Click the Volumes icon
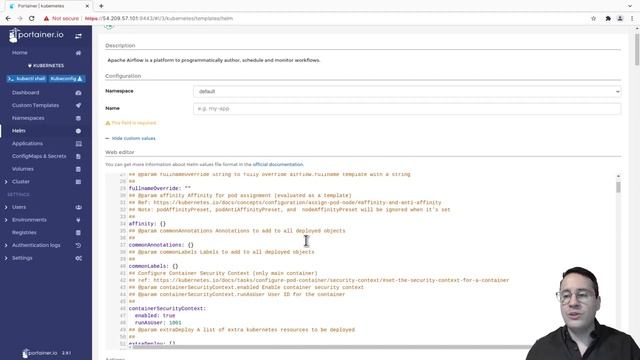The image size is (640, 360). [x=78, y=169]
